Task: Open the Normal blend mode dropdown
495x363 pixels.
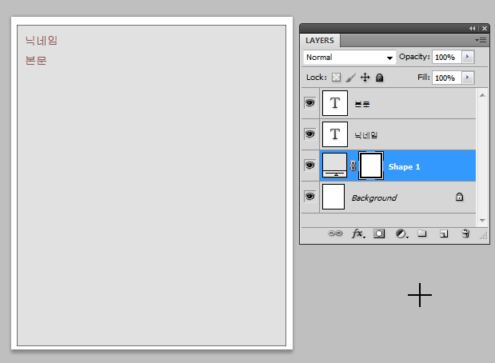Action: coord(349,57)
